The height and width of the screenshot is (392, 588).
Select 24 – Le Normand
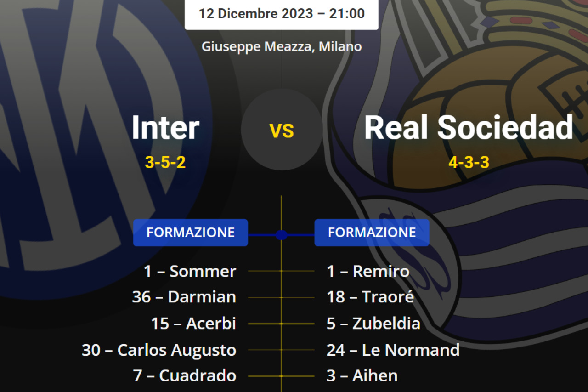pyautogui.click(x=393, y=350)
